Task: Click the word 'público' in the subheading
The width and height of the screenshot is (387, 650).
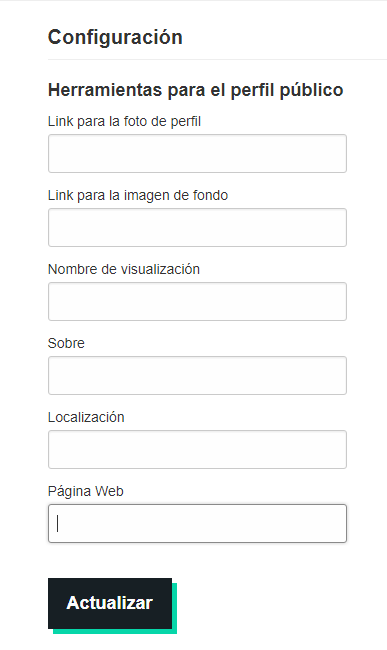Action: (312, 90)
